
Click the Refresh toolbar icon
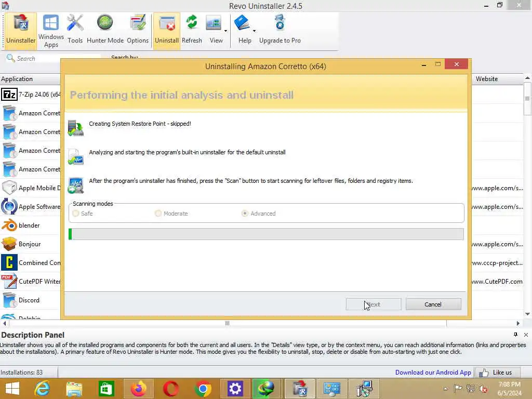click(x=192, y=30)
